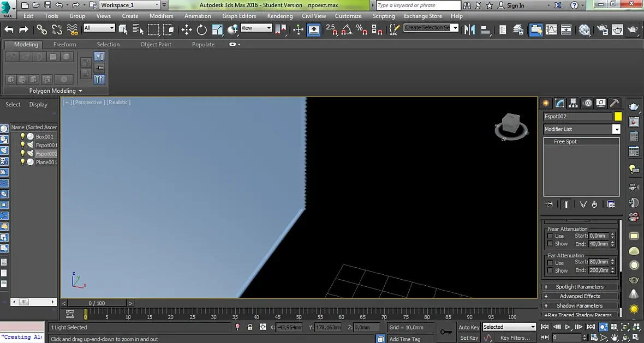This screenshot has height=343, width=644.
Task: Select the Select and Rotate tool
Action: (x=202, y=29)
